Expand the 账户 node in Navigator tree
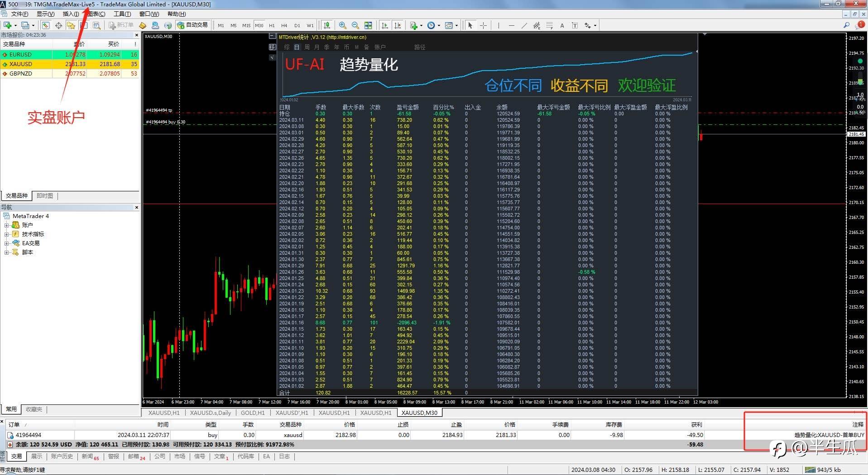Viewport: 868px width, 475px height. (6, 225)
